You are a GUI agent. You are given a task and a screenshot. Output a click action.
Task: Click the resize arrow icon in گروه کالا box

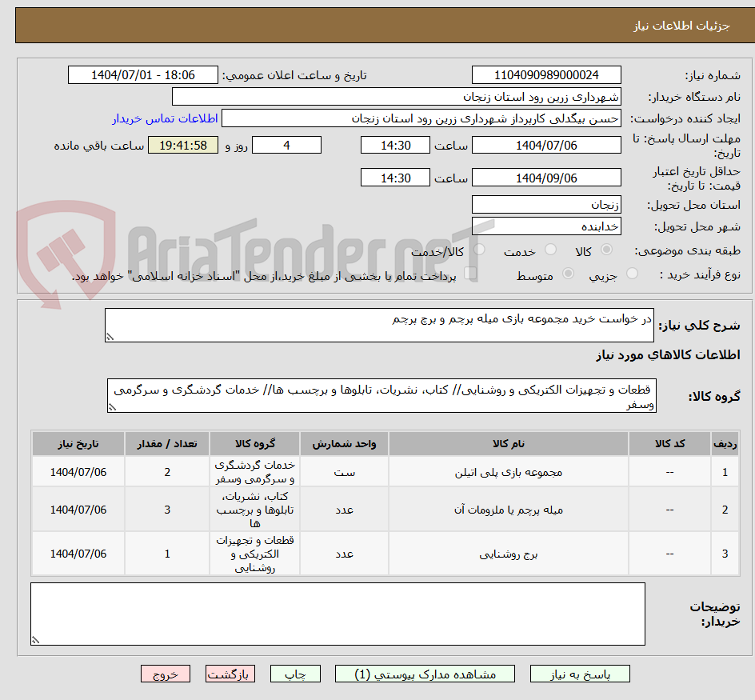112,408
